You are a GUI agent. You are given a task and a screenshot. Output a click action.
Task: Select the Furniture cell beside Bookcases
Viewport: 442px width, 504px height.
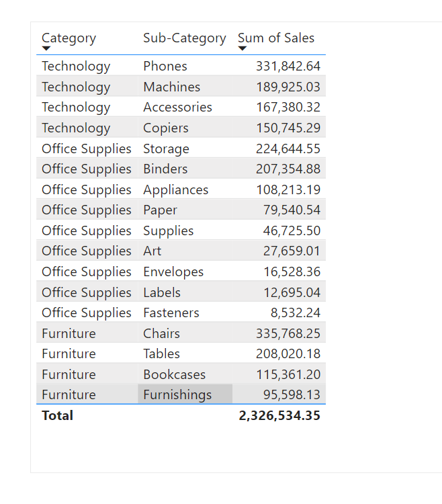click(69, 374)
